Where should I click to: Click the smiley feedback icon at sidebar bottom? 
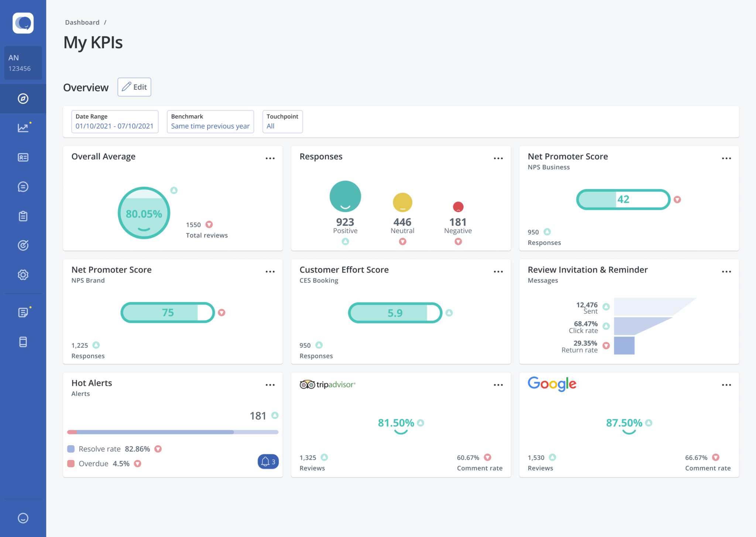click(23, 518)
